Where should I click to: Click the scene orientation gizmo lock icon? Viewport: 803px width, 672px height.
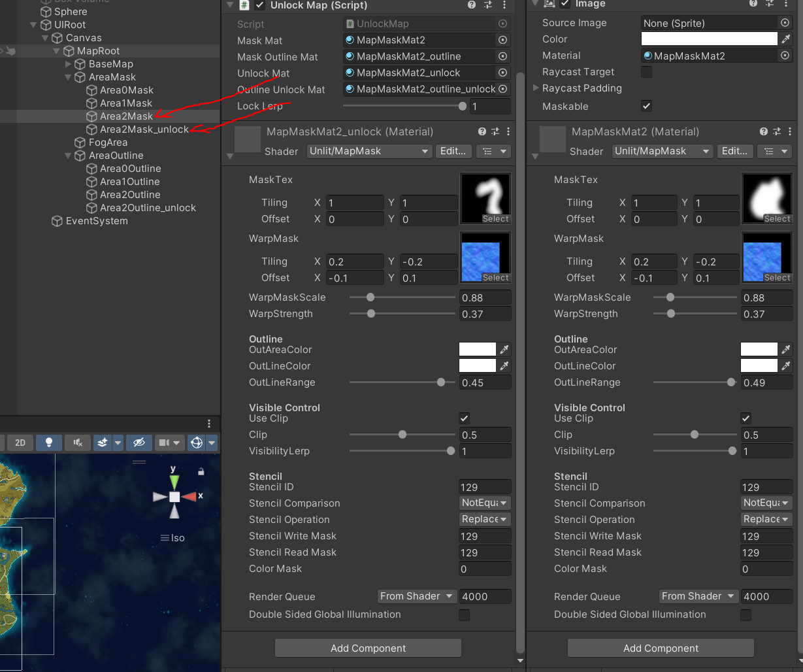pos(201,471)
